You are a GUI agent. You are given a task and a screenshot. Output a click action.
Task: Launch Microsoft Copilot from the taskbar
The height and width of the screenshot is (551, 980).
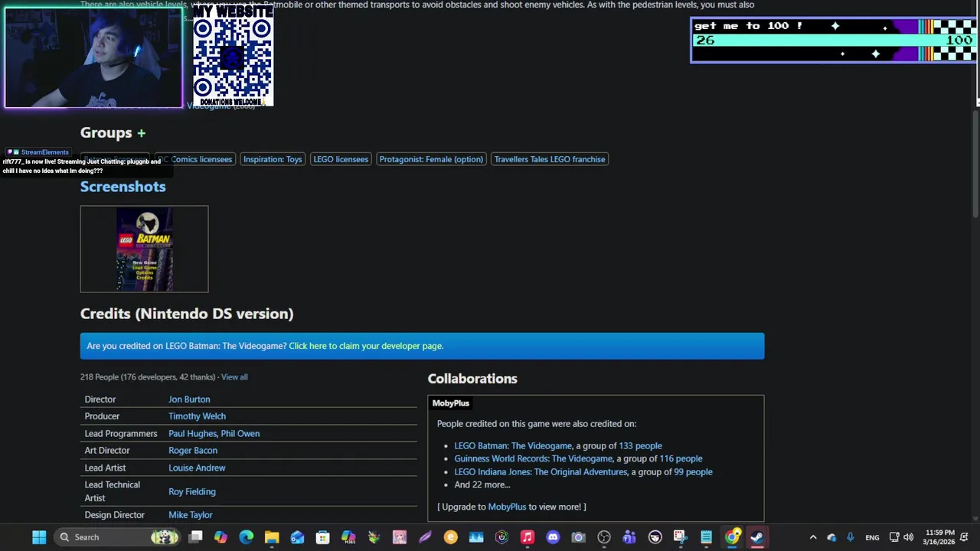pyautogui.click(x=220, y=537)
